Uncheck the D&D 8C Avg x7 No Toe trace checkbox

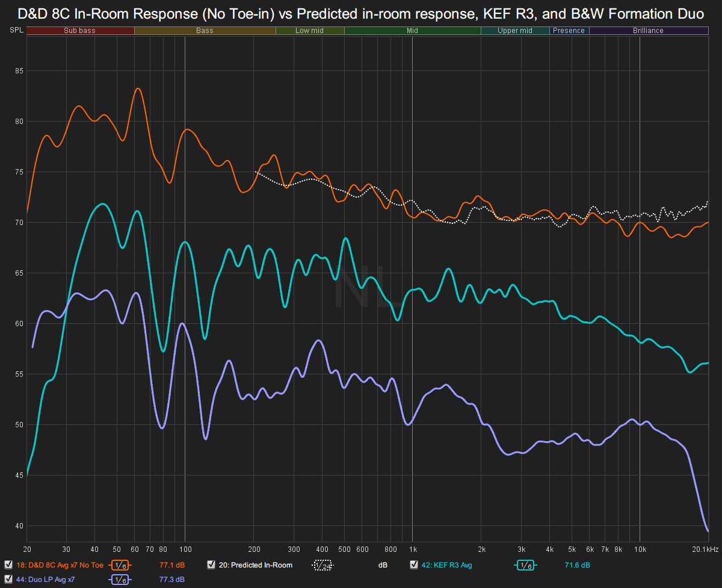click(8, 565)
